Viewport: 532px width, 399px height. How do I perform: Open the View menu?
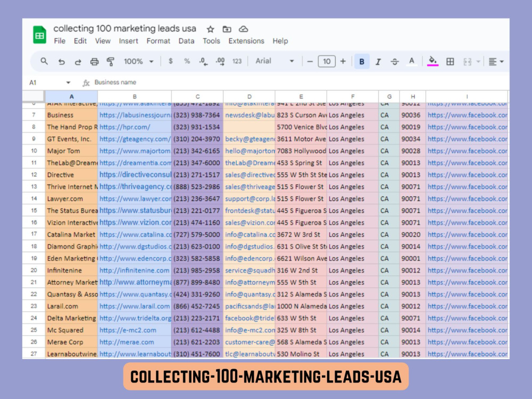[x=103, y=41]
